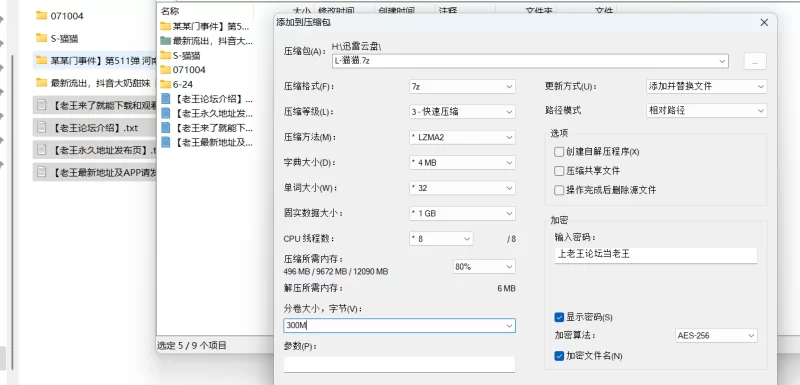Open 固实数据大小 dropdown showing 1 GB

tap(462, 213)
